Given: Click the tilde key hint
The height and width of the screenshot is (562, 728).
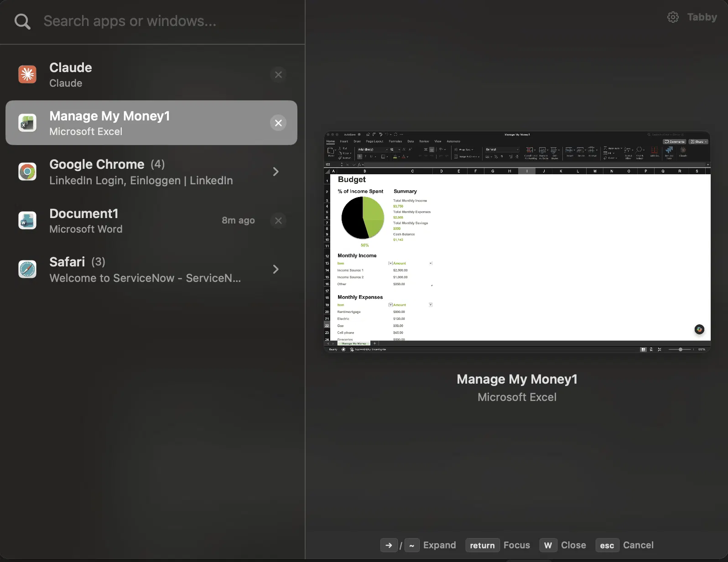Looking at the screenshot, I should (x=411, y=545).
